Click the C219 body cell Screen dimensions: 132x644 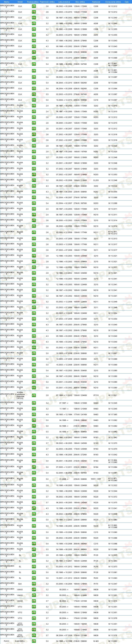click(96, 100)
